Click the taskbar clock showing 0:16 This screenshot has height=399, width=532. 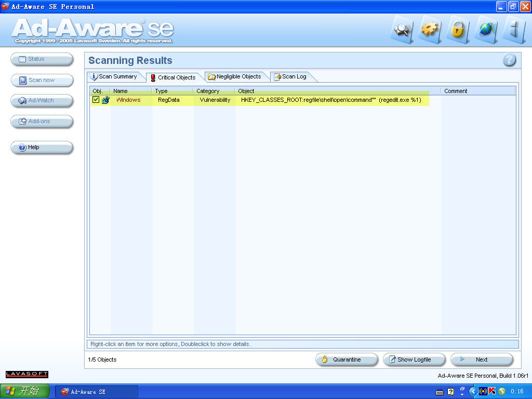click(517, 392)
